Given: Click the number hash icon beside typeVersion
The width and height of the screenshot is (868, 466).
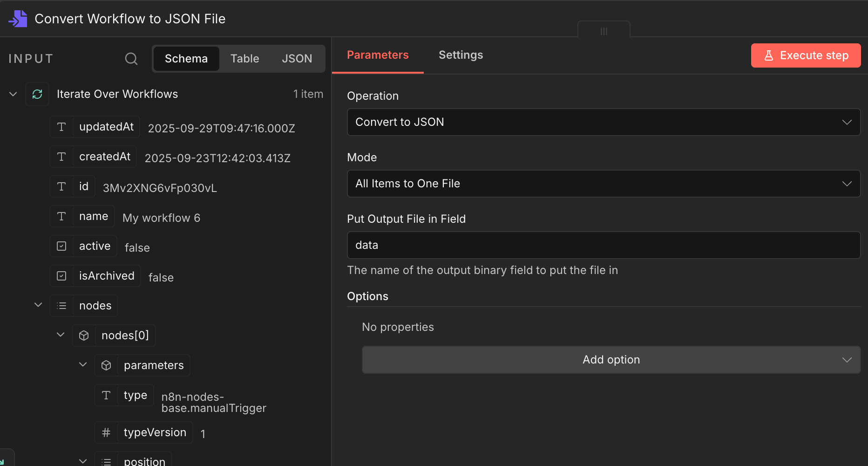Looking at the screenshot, I should tap(106, 432).
